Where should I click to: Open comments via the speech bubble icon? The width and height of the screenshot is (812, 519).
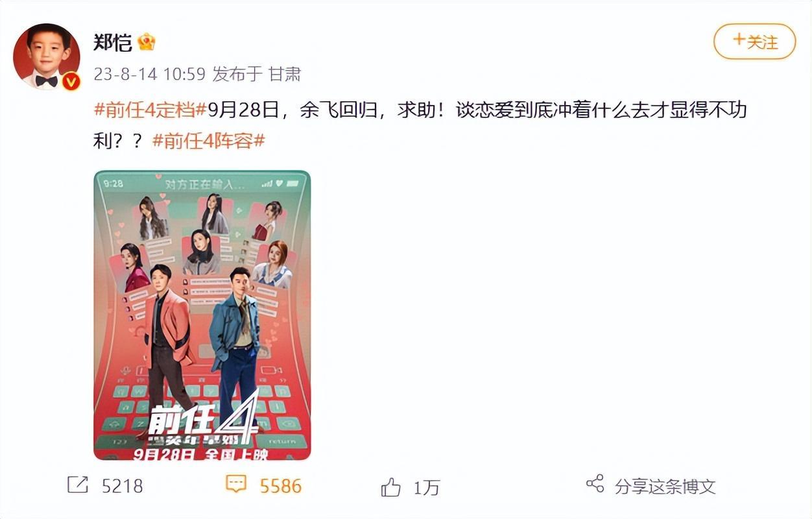tap(236, 484)
